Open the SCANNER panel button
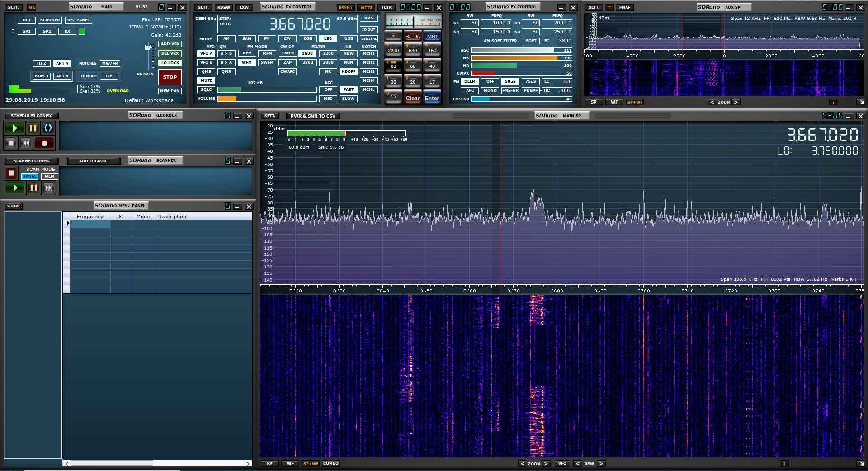The width and height of the screenshot is (868, 471). pyautogui.click(x=50, y=20)
